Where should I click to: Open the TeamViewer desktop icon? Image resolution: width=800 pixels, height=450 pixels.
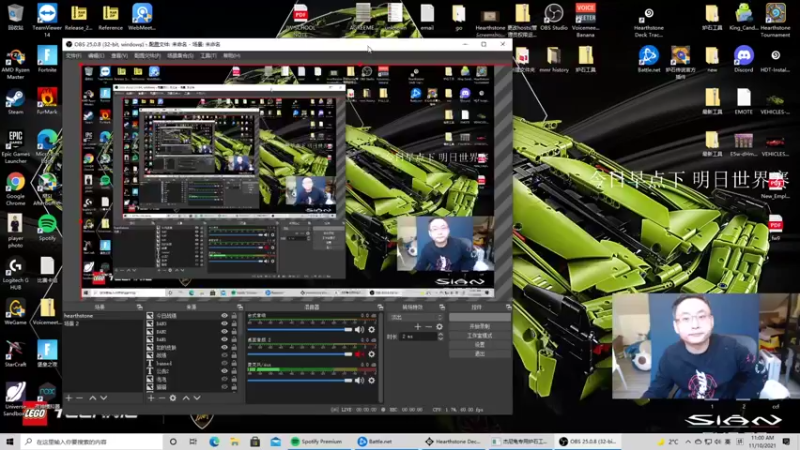(x=47, y=19)
